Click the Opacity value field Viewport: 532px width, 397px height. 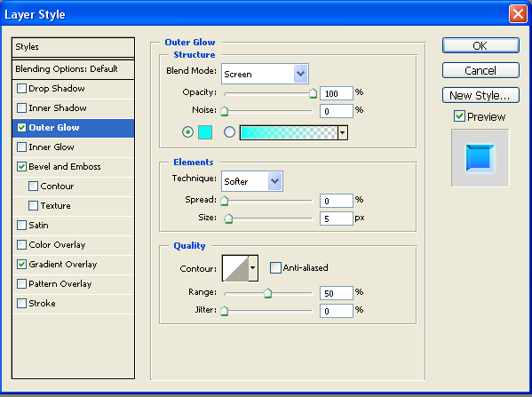[x=337, y=93]
